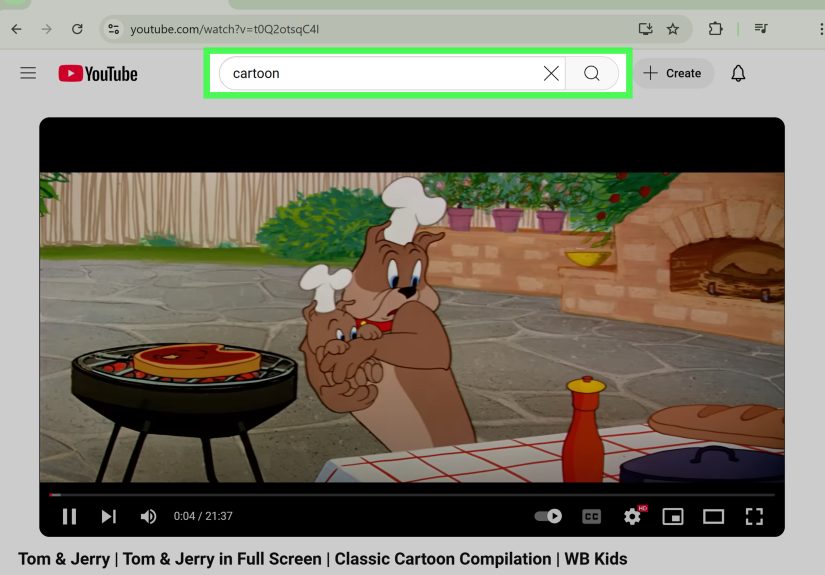Go to the YouTube home logo
The height and width of the screenshot is (575, 825).
click(98, 74)
